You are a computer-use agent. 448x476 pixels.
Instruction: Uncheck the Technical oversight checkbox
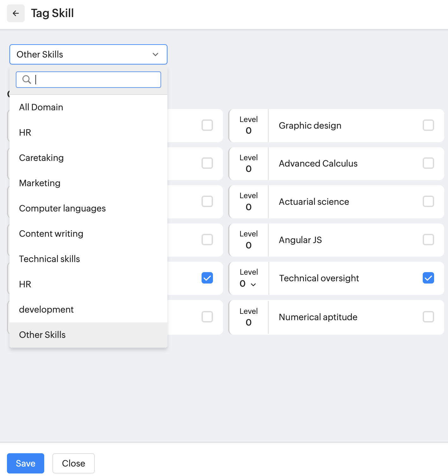point(428,278)
